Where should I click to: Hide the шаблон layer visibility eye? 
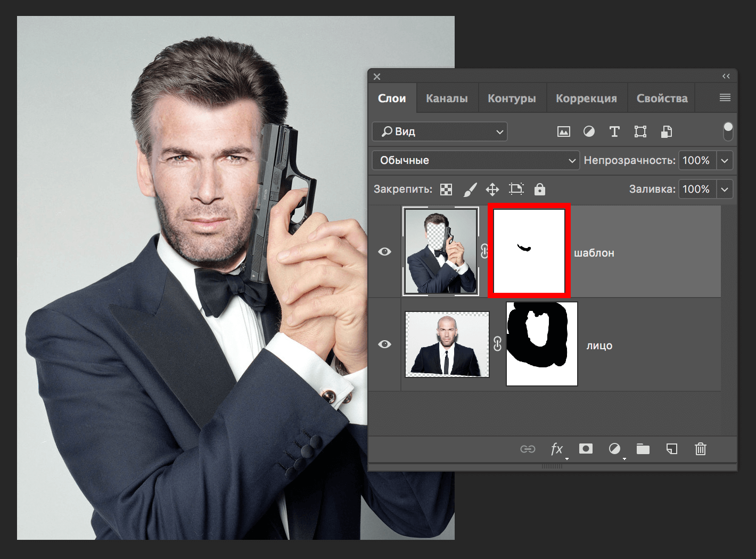tap(385, 251)
